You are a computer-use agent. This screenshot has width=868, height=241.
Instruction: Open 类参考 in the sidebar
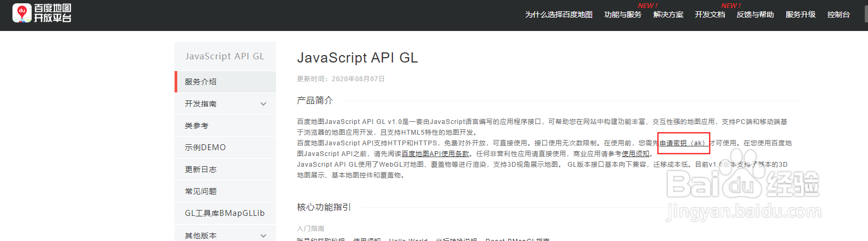point(225,126)
